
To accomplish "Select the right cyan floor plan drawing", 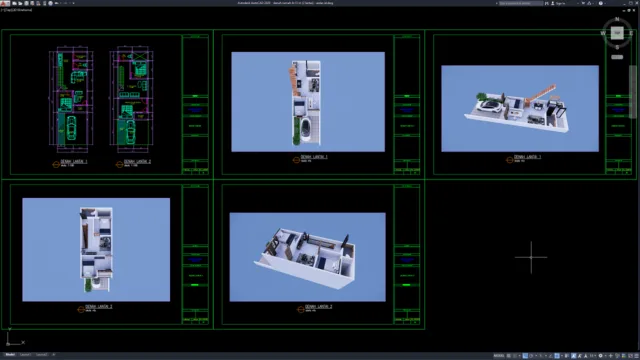I will [131, 98].
